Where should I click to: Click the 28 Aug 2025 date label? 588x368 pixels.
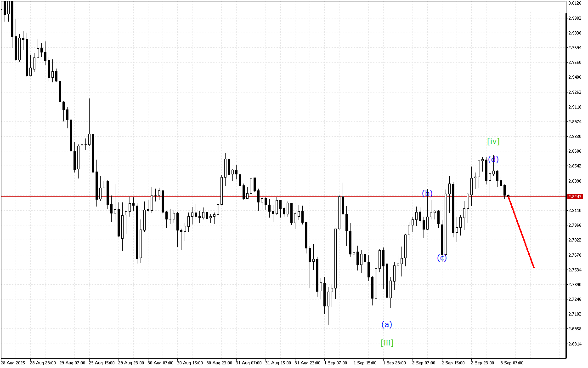coord(12,363)
